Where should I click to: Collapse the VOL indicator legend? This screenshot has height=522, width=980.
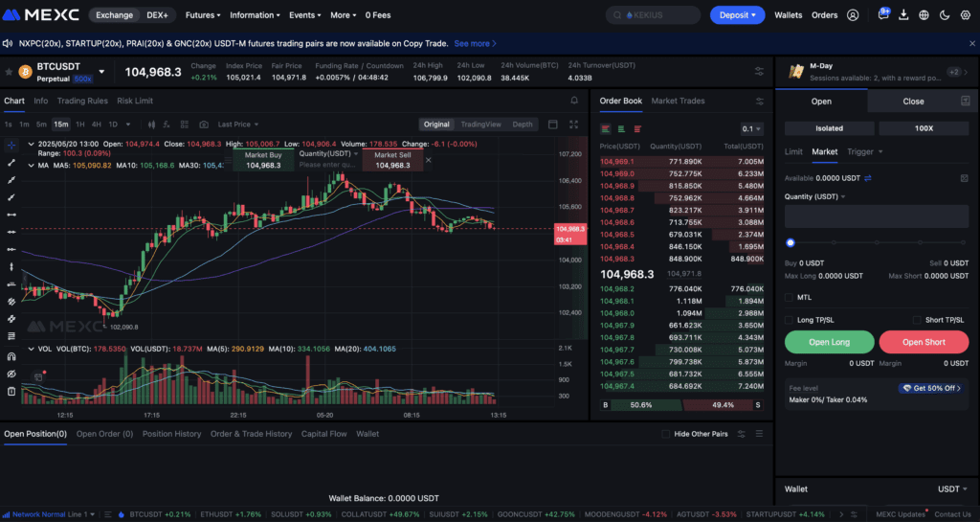point(31,349)
